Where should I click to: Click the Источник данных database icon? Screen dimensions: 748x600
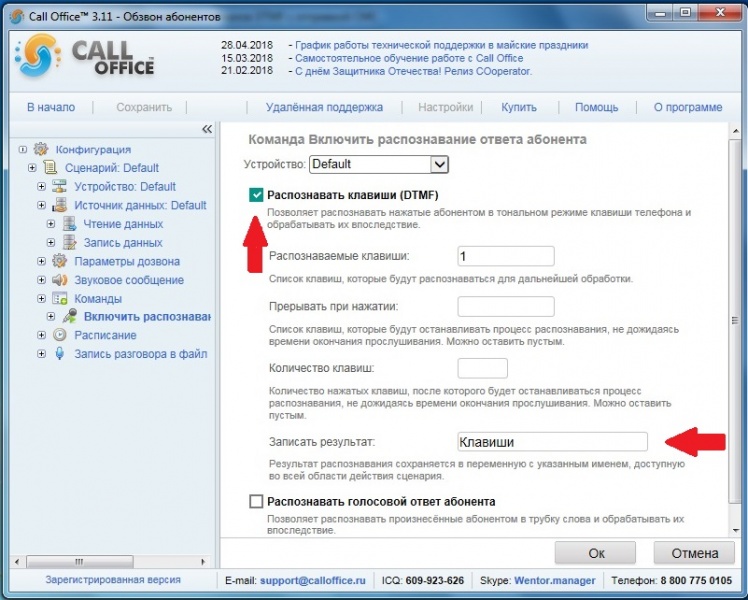coord(60,205)
